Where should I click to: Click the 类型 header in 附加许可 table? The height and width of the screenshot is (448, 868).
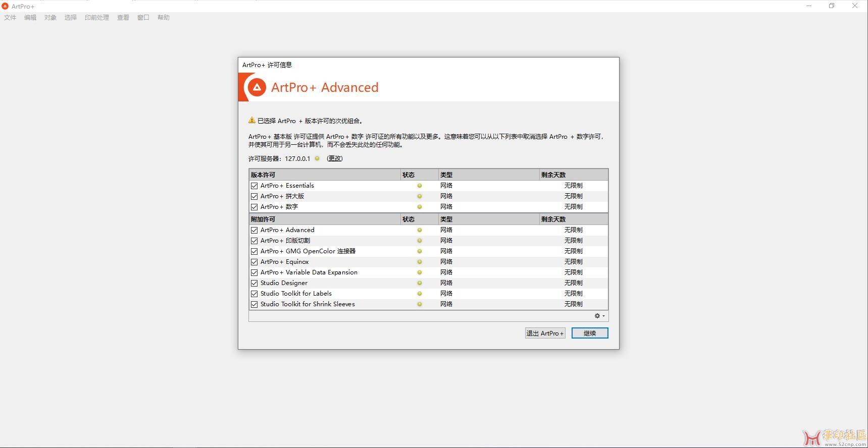(488, 219)
